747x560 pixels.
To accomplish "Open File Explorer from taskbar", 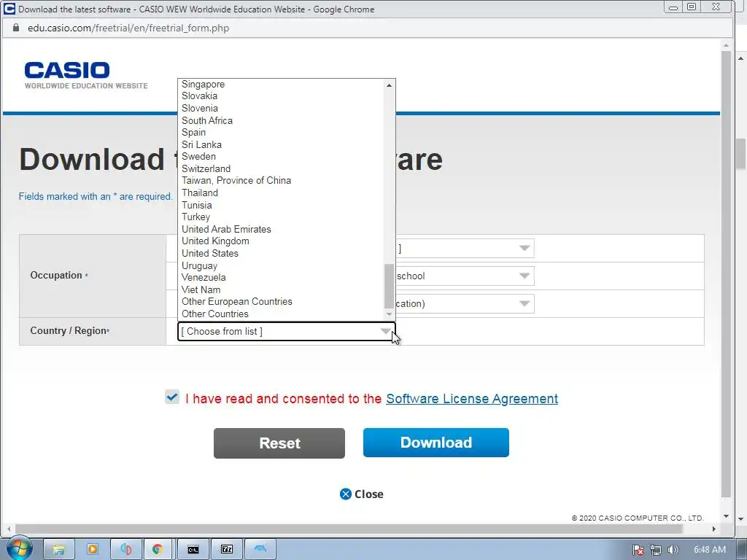I will [58, 550].
